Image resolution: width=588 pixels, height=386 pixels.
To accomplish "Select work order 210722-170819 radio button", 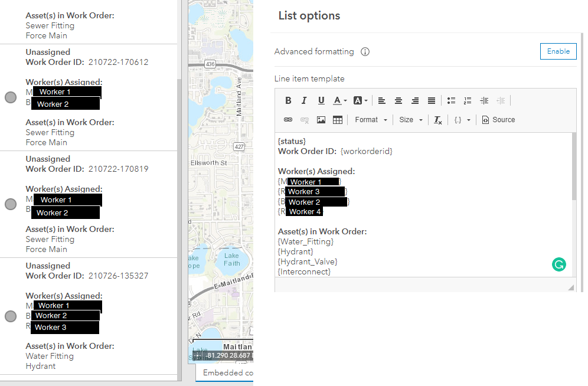I will [11, 204].
